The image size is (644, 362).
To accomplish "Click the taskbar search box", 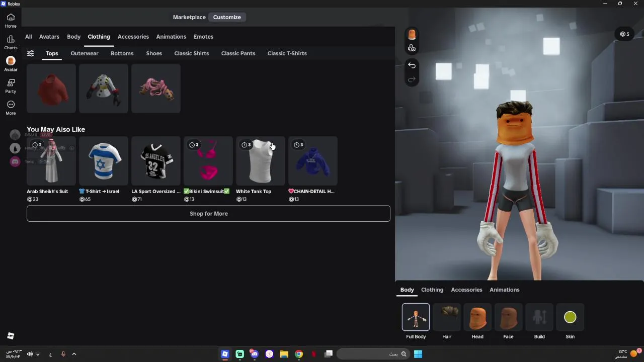I will (372, 354).
